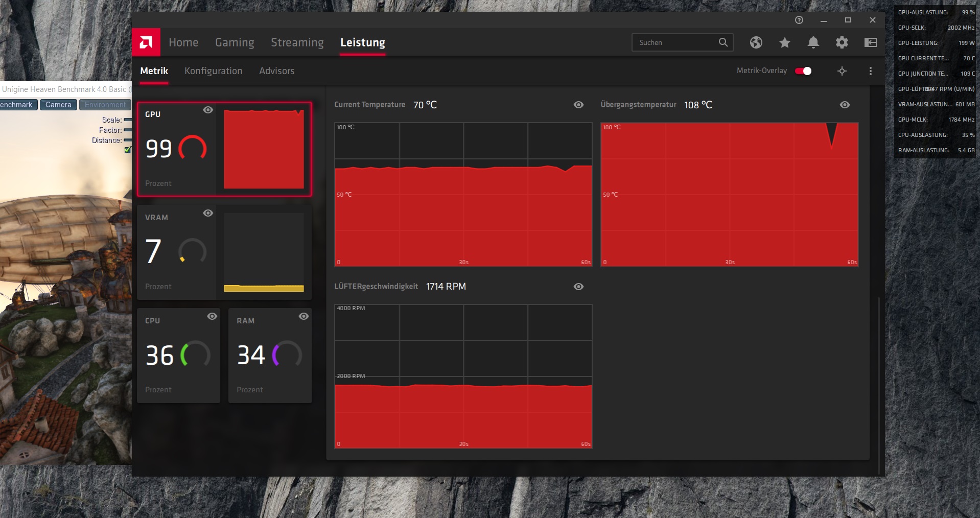Open favorites star icon
Viewport: 980px width, 518px height.
785,42
